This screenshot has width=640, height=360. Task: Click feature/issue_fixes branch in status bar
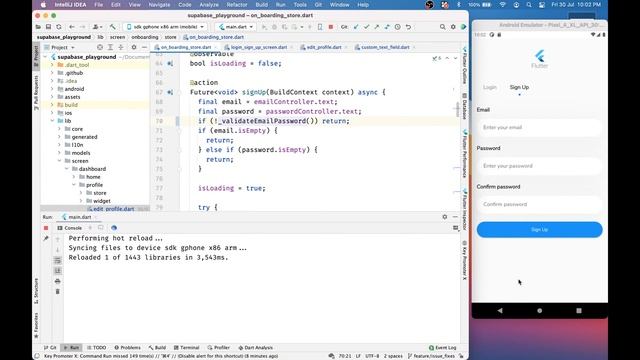[x=431, y=356]
